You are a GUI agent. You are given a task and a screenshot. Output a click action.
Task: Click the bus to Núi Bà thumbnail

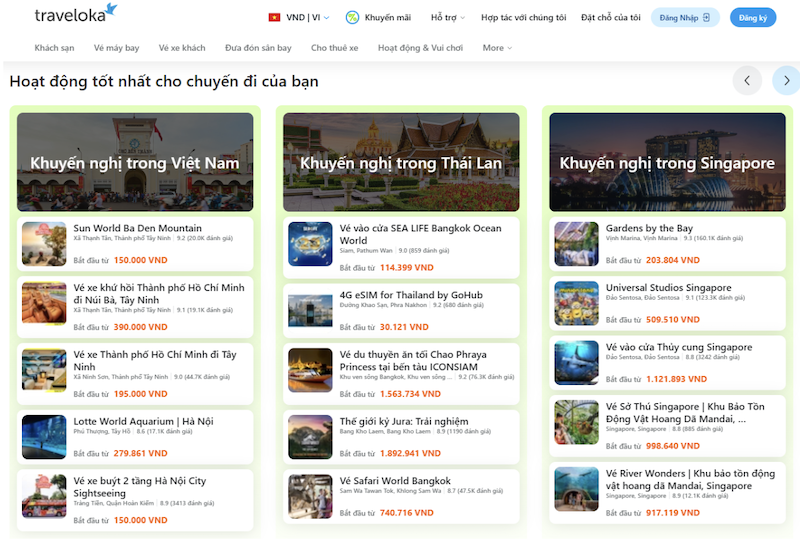pos(44,303)
